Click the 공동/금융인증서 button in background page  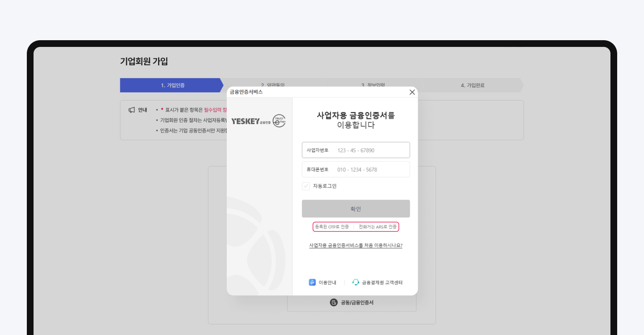(352, 302)
